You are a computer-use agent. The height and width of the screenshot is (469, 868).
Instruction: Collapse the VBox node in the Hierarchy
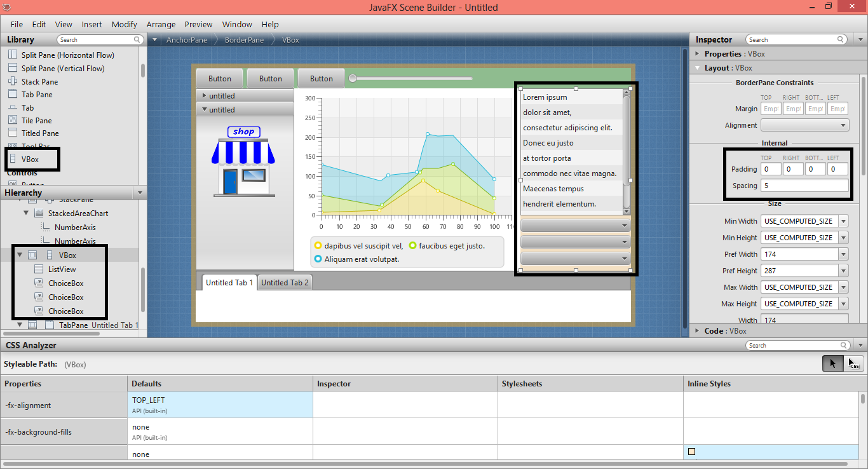(x=20, y=254)
